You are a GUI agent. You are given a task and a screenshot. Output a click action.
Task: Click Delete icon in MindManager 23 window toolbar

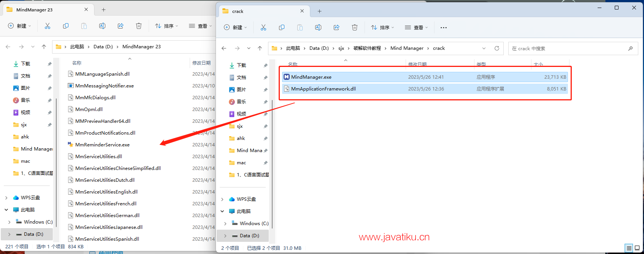click(139, 26)
